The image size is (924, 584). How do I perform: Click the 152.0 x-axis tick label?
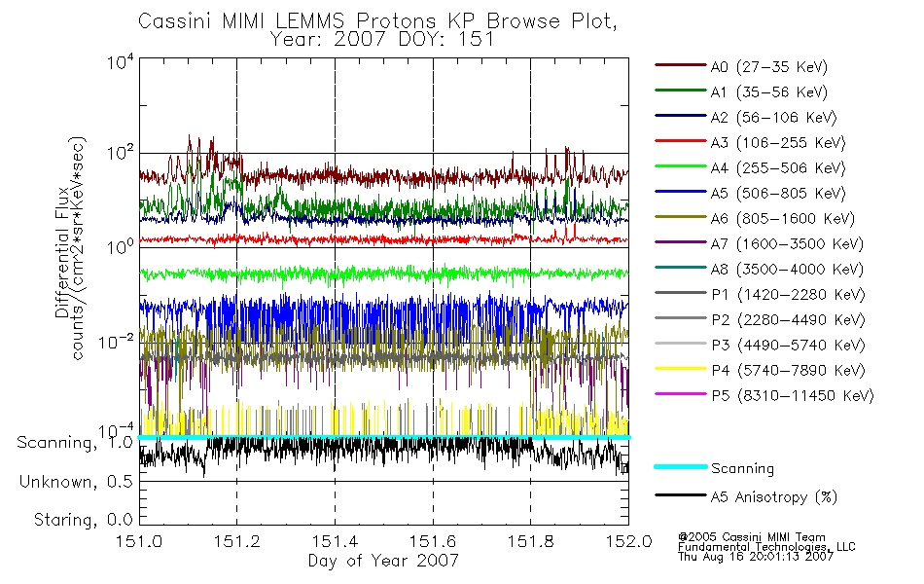[628, 541]
